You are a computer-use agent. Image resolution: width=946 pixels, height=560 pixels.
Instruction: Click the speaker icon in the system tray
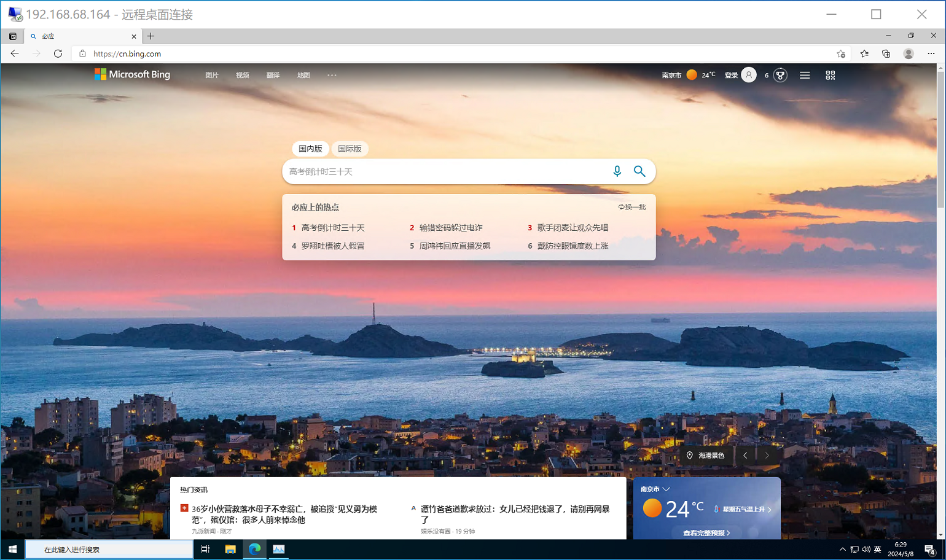click(x=866, y=550)
